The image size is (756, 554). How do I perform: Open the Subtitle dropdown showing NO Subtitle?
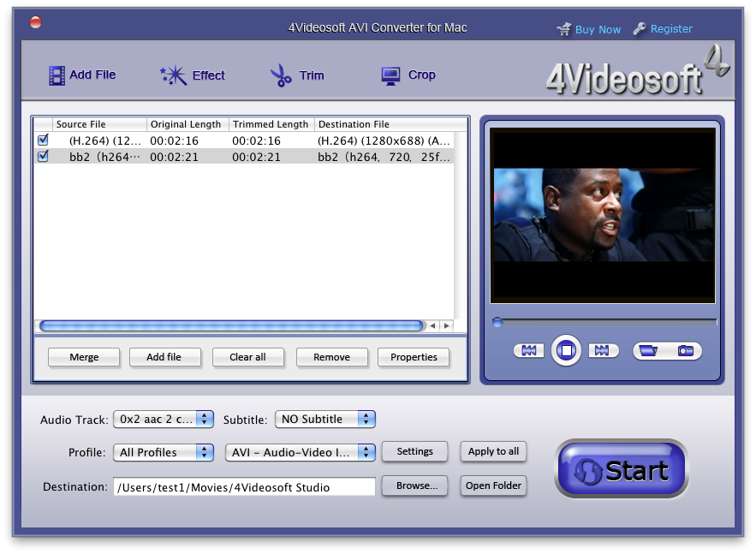tap(325, 419)
